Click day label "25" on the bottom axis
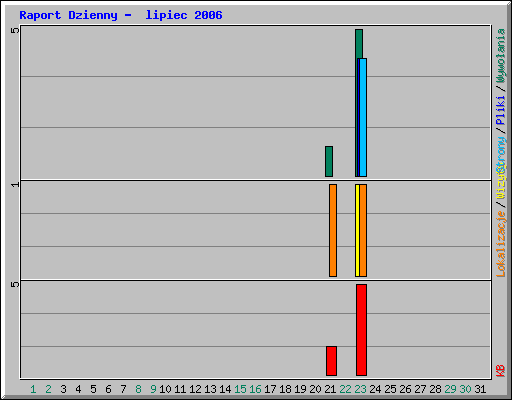 (390, 389)
